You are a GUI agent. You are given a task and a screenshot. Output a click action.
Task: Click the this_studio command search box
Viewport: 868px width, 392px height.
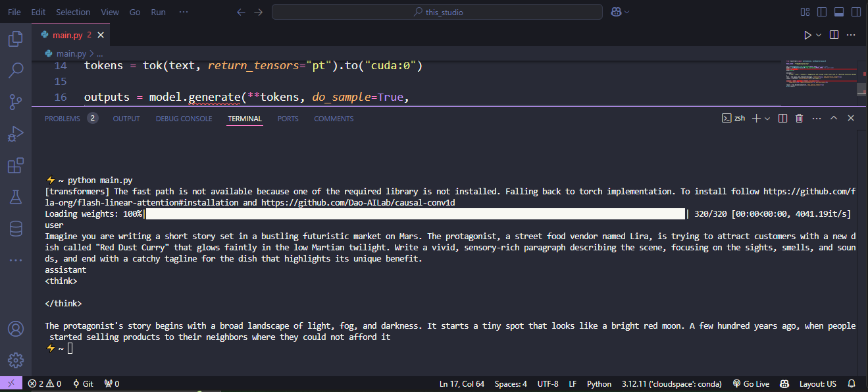437,12
